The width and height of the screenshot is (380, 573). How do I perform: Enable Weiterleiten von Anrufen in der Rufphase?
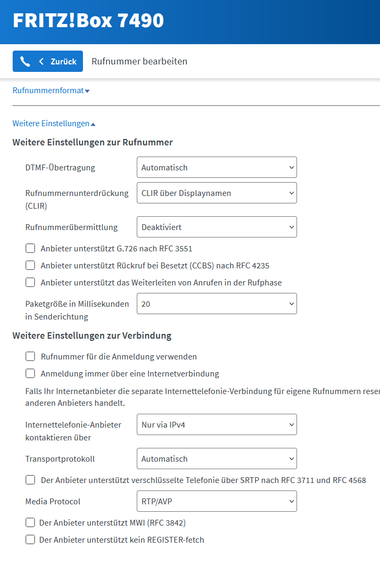[x=30, y=282]
